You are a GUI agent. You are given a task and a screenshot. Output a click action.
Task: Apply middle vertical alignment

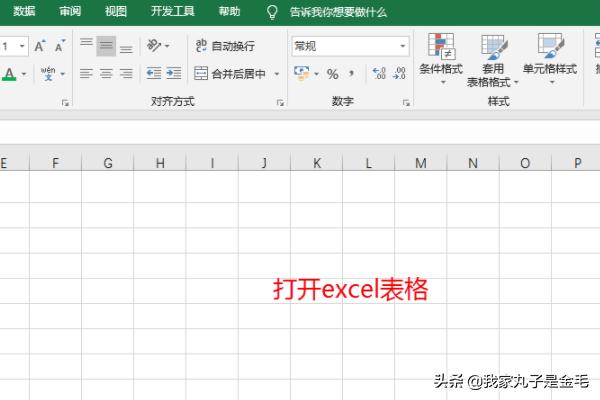pos(106,46)
